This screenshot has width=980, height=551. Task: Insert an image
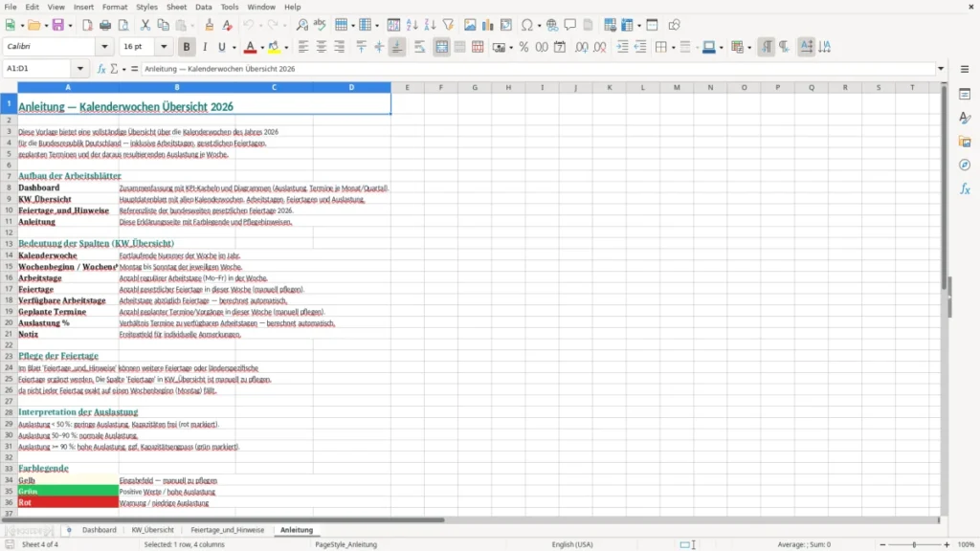[470, 25]
